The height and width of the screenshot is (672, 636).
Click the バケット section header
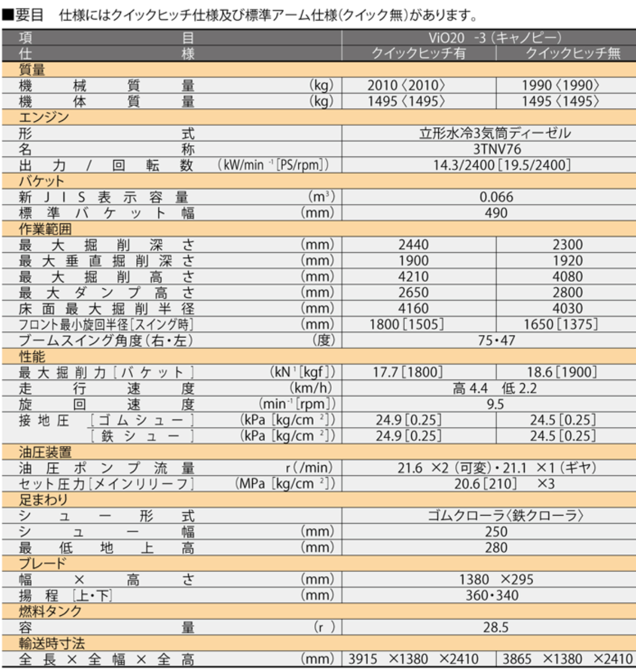coord(41,181)
